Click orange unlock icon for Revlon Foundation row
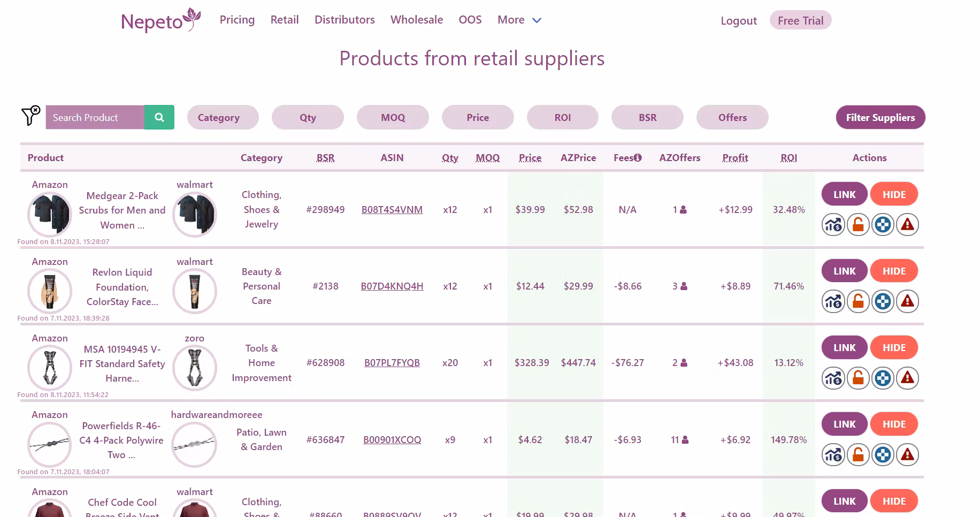The height and width of the screenshot is (517, 980). 858,301
